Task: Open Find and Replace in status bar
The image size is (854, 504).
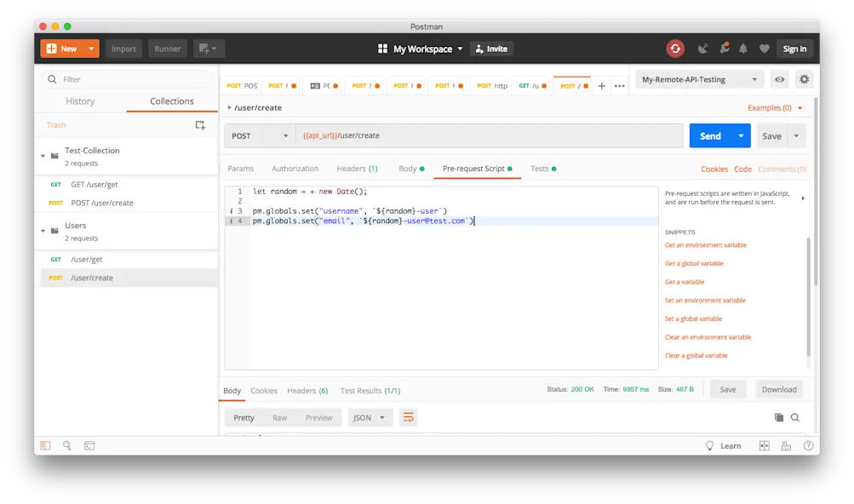Action: [67, 446]
